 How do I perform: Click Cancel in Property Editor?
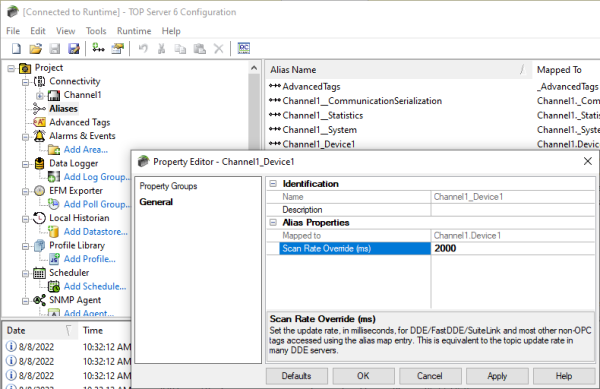click(x=430, y=376)
